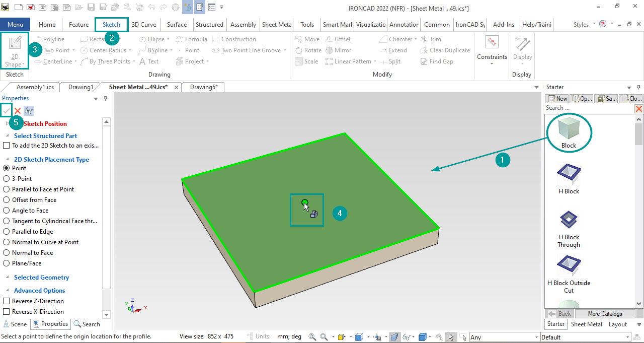
Task: Click the Mirror tool in the Modify group
Action: point(339,50)
